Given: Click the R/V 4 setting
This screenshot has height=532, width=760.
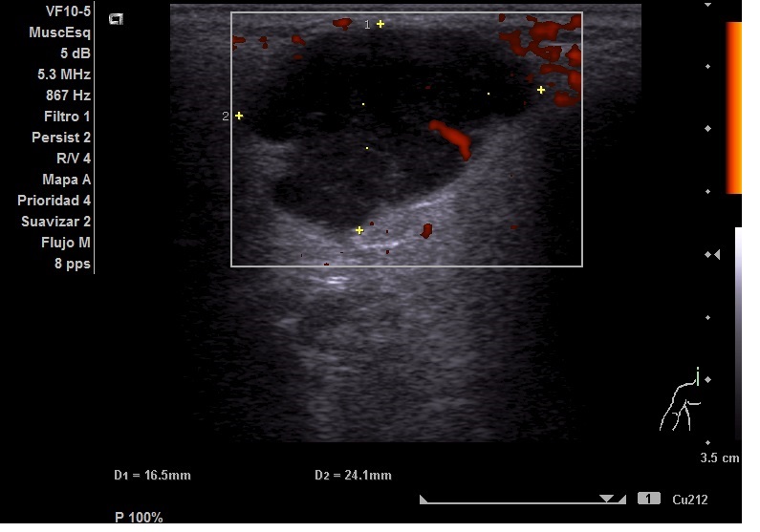Looking at the screenshot, I should point(74,159).
